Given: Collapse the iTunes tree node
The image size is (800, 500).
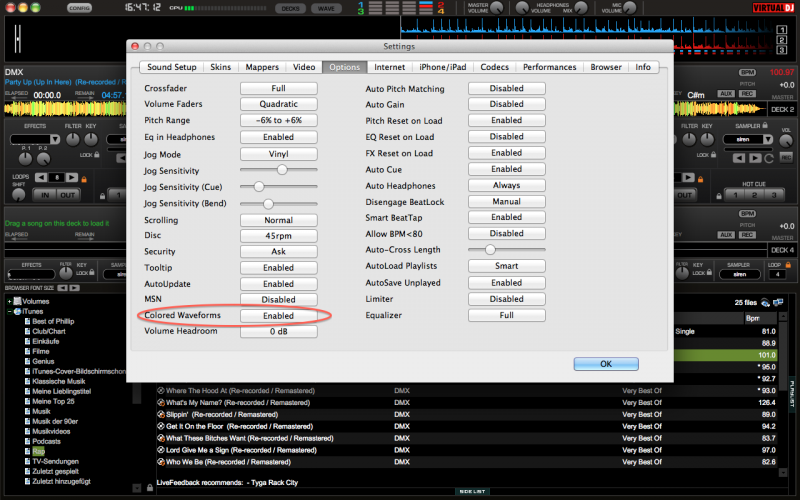Looking at the screenshot, I should click(9, 311).
